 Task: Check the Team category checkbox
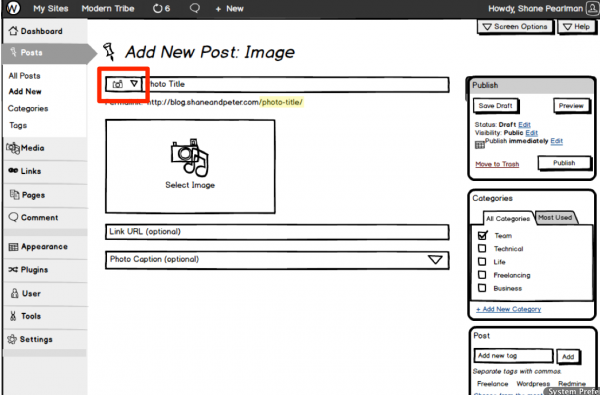tap(483, 235)
